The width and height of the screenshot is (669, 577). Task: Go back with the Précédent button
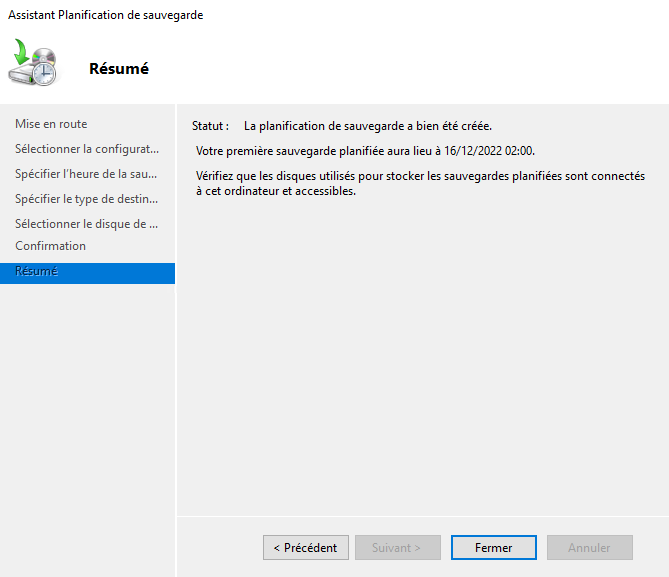coord(305,548)
